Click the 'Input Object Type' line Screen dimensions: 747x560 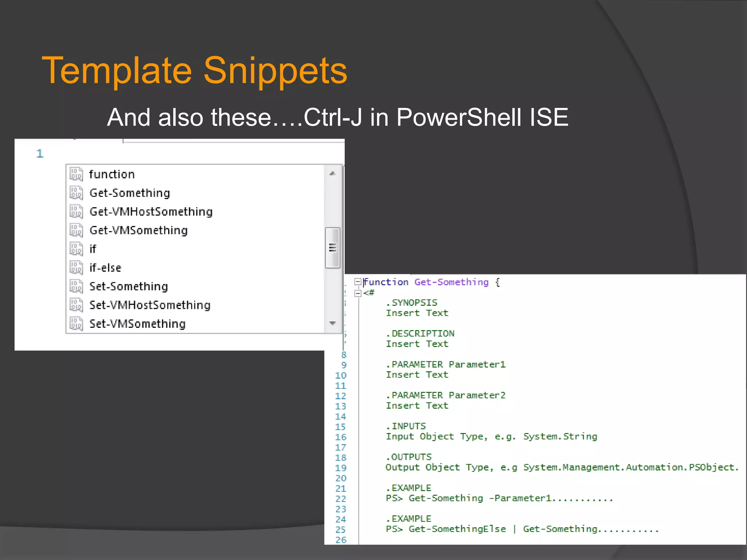click(x=491, y=436)
